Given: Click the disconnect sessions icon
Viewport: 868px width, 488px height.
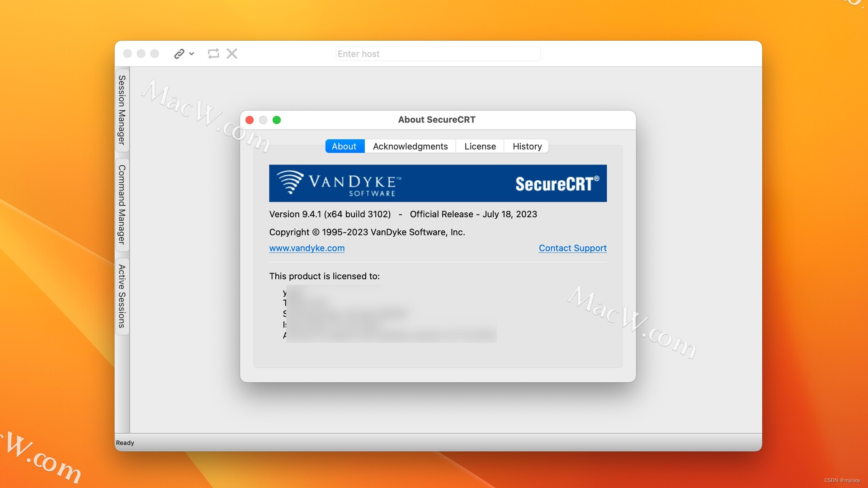Looking at the screenshot, I should [232, 53].
